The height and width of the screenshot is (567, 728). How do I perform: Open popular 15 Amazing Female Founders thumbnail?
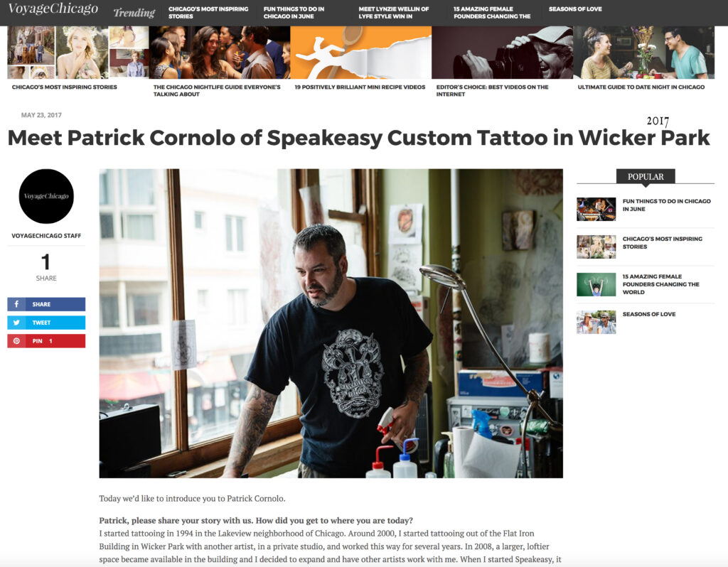[x=596, y=284]
